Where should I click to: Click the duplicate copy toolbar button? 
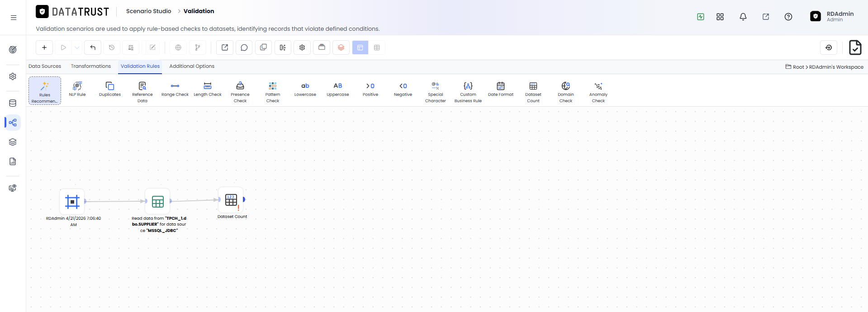click(x=264, y=47)
